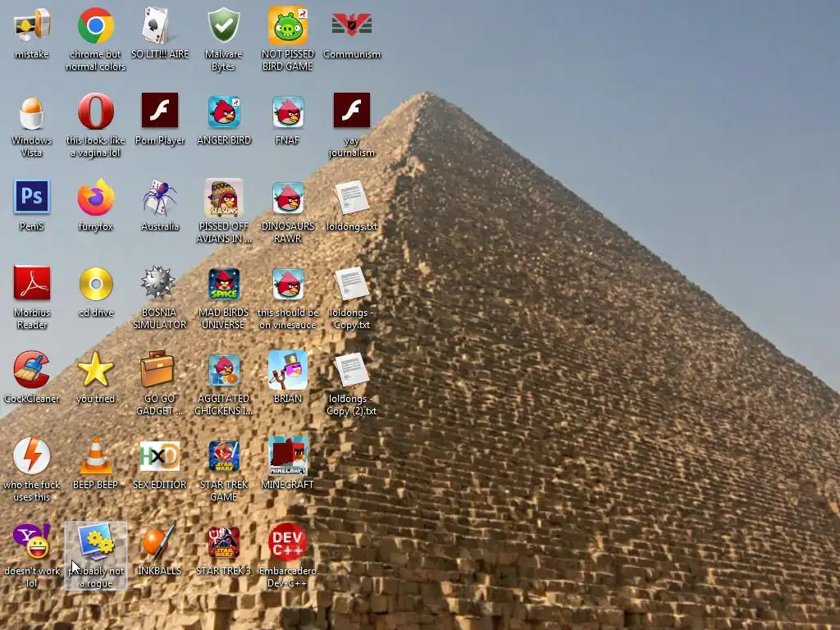
Task: Click the 'Morbius Reader' PDF icon
Action: tap(32, 283)
